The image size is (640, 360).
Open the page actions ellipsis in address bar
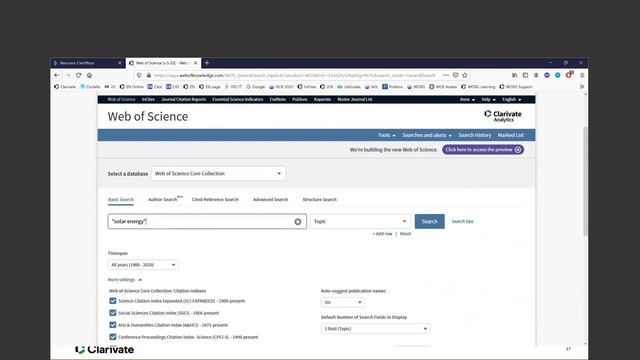(446, 75)
